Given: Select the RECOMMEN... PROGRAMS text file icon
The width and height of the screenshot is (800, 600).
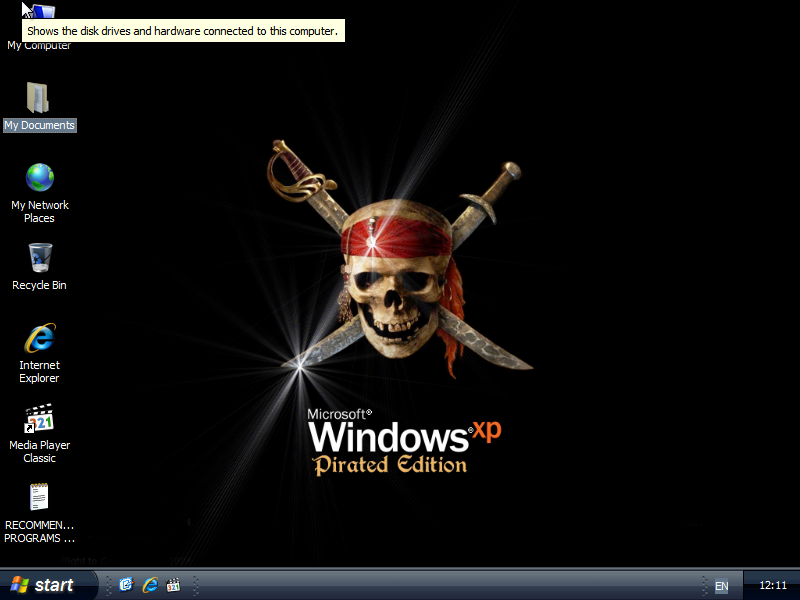Looking at the screenshot, I should pos(39,497).
